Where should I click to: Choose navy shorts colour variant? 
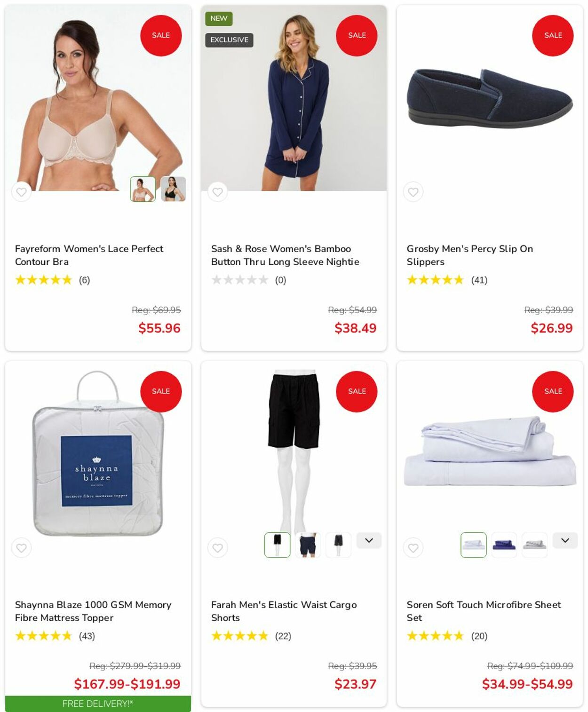point(308,545)
